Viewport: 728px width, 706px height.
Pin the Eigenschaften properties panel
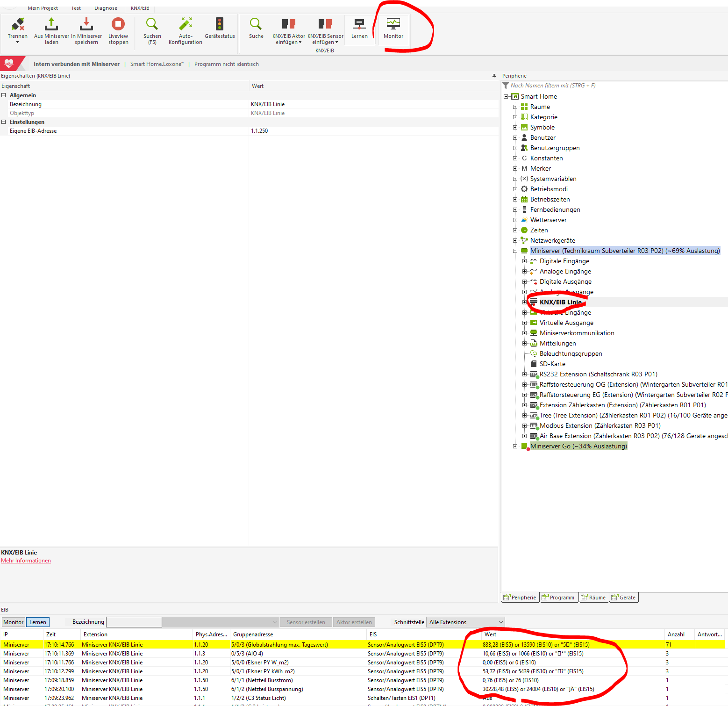pos(494,76)
